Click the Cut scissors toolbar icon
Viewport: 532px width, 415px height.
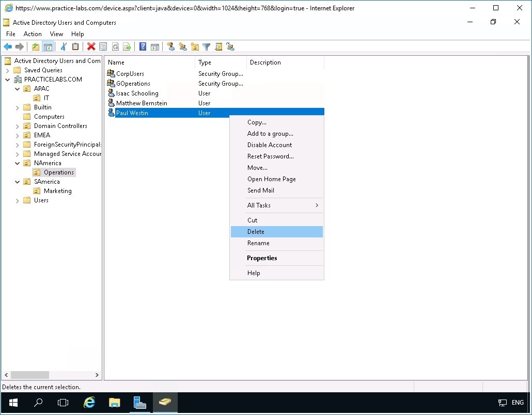[x=64, y=46]
